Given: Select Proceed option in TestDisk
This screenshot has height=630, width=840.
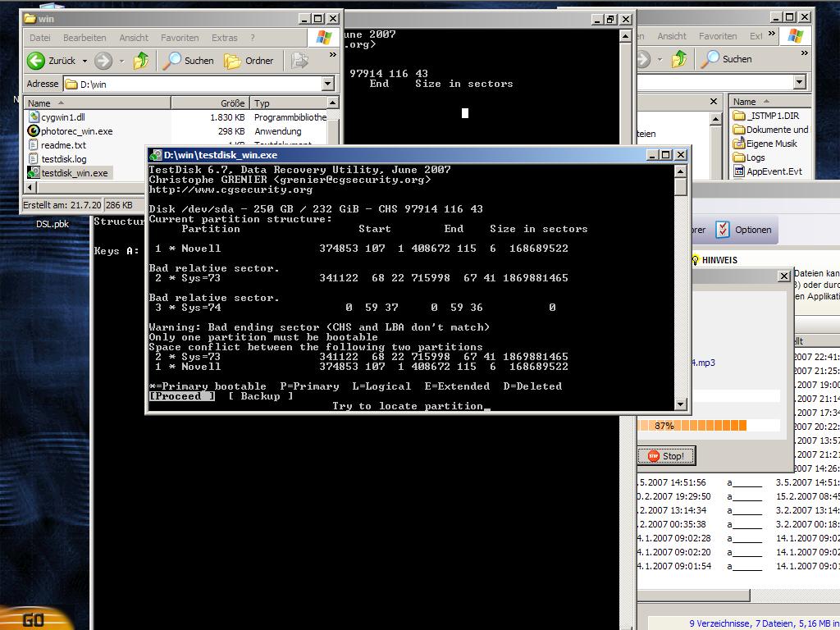Looking at the screenshot, I should (182, 396).
